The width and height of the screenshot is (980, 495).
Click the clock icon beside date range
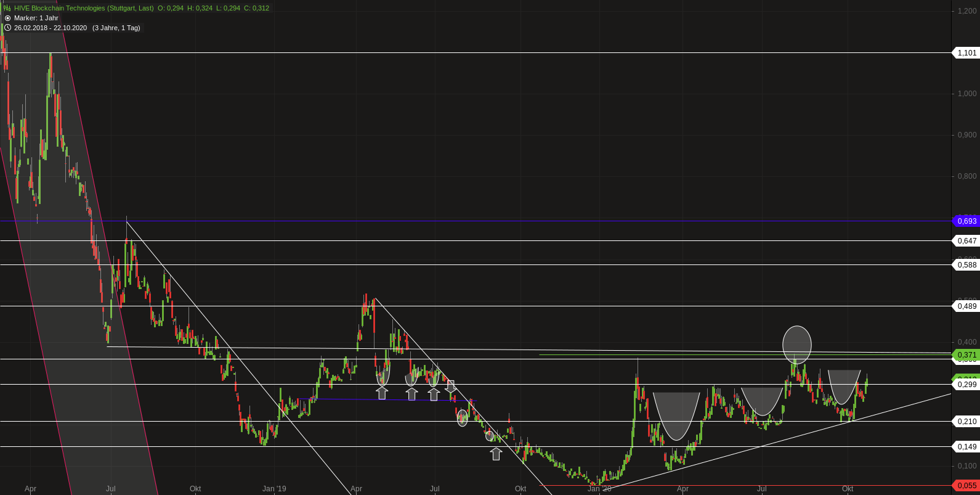[x=7, y=28]
